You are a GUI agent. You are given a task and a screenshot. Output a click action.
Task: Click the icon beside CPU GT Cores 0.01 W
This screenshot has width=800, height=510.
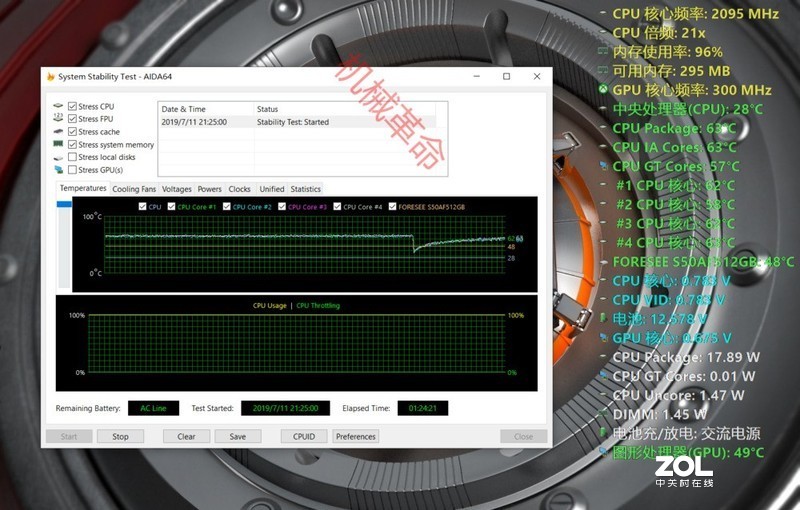click(604, 376)
